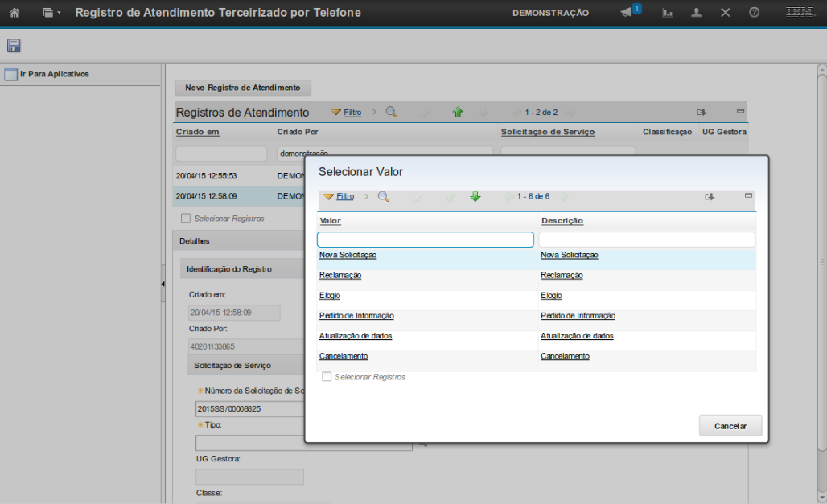Choose the Reclamação value link
The height and width of the screenshot is (504, 827).
340,275
